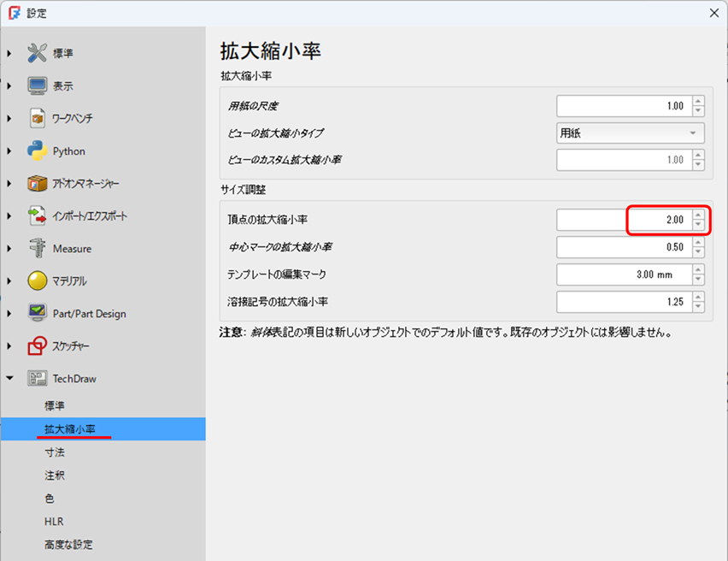Expand the Measure category arrow

coord(9,249)
